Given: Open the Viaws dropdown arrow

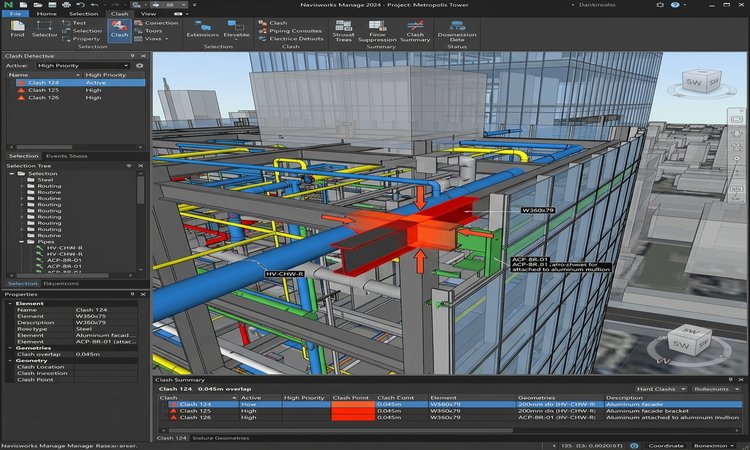Looking at the screenshot, I should pos(167,39).
